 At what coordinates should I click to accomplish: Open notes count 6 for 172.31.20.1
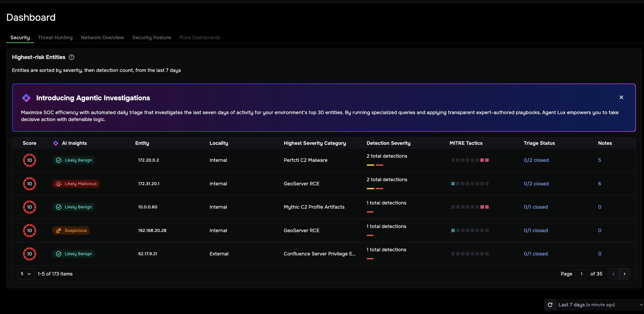[x=599, y=184]
